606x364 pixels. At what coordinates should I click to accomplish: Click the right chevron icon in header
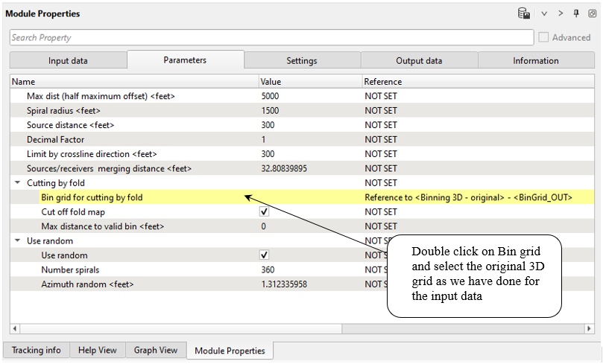pos(561,13)
